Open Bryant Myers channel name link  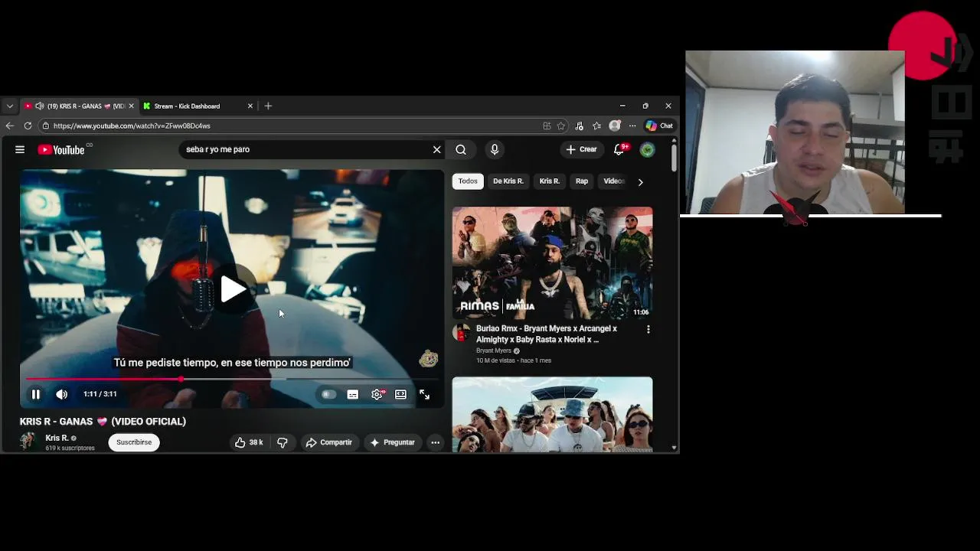point(494,350)
